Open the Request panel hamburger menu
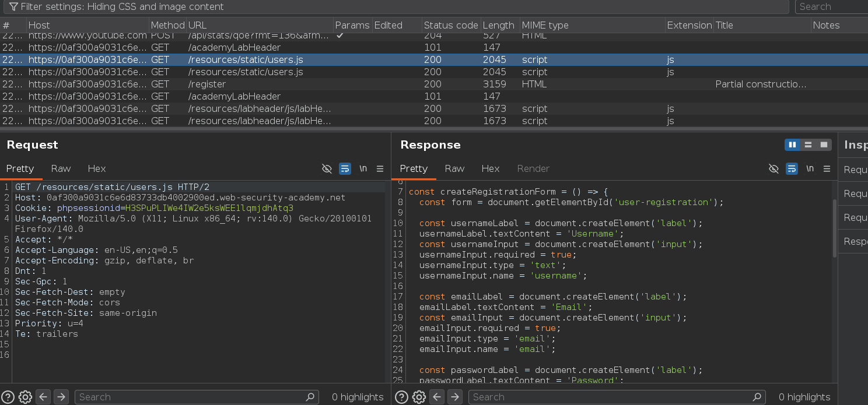The image size is (868, 405). (380, 168)
